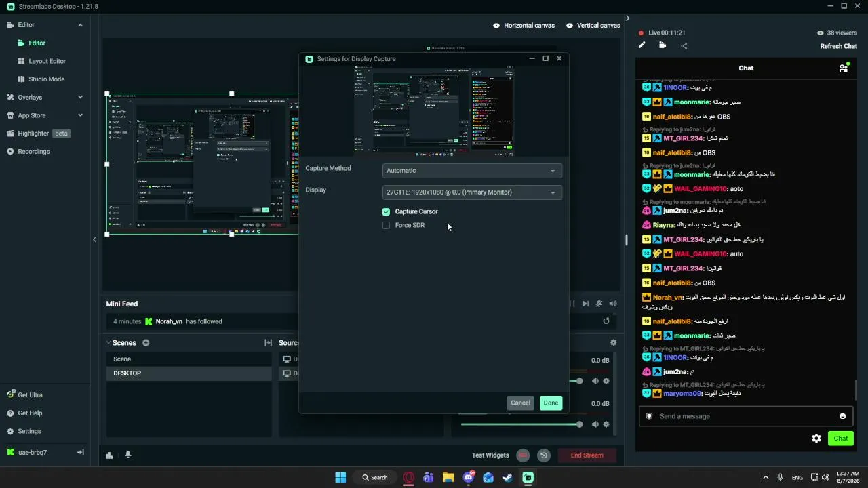
Task: Expand the App Store chevron
Action: pos(80,115)
